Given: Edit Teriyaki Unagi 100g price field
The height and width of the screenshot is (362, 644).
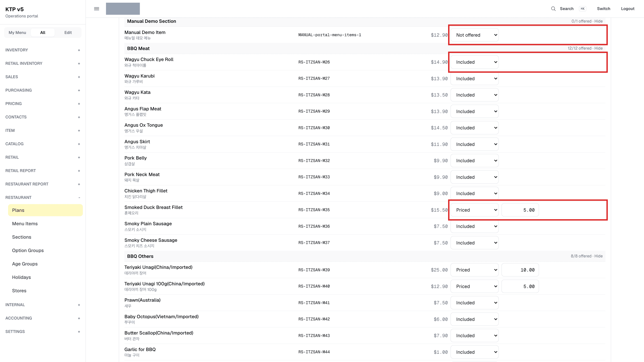Looking at the screenshot, I should click(520, 286).
